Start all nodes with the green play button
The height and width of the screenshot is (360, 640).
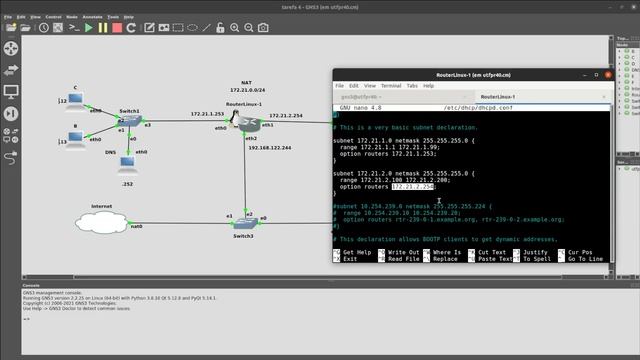click(x=89, y=27)
